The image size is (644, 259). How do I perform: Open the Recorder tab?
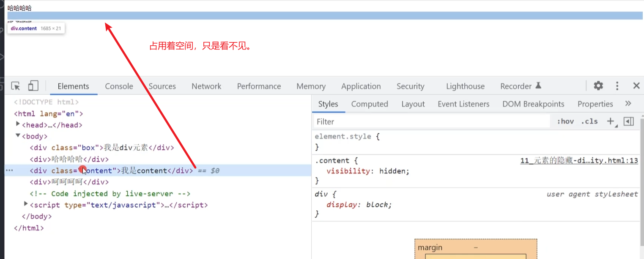pos(521,86)
